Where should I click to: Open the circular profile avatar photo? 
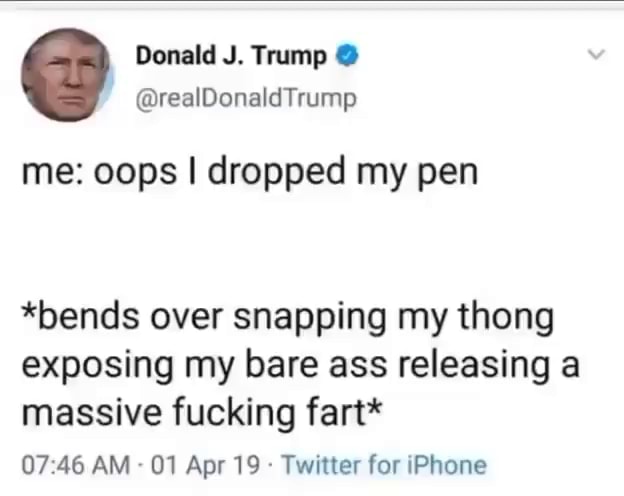click(66, 74)
